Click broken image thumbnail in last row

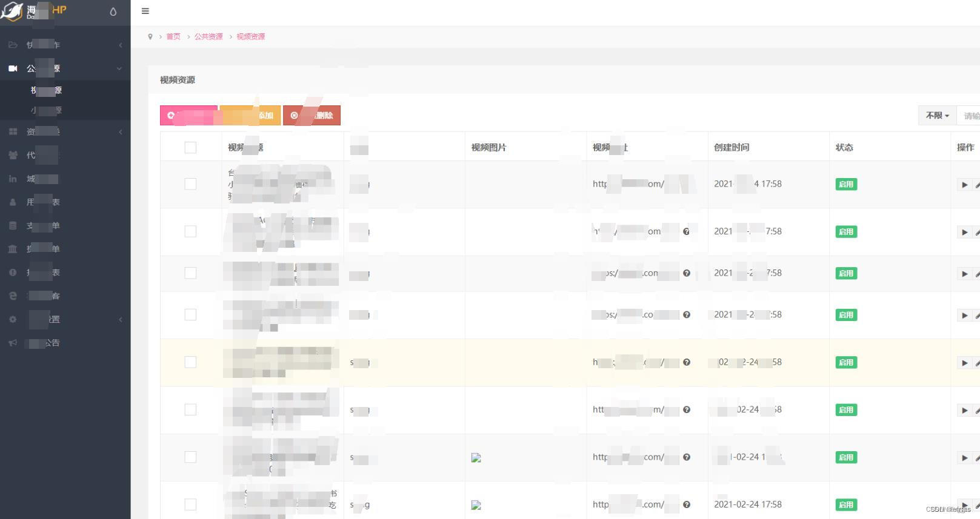click(476, 505)
